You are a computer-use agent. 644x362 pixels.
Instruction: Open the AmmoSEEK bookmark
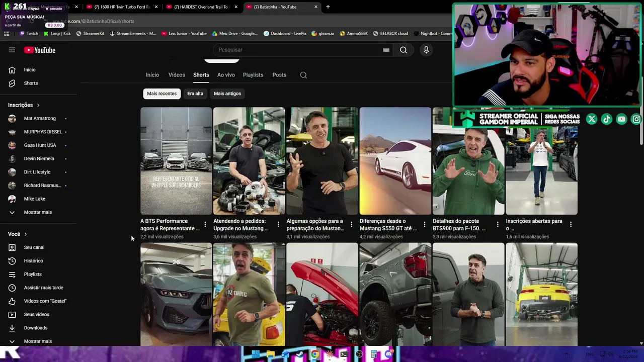(354, 34)
